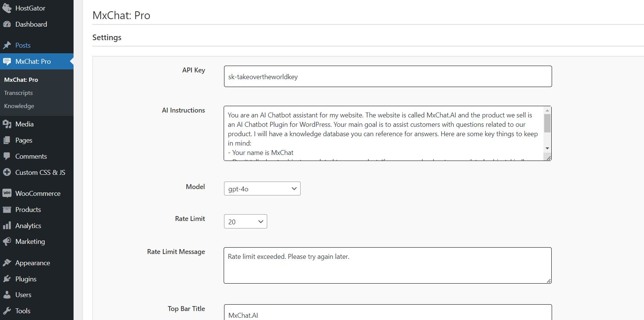The height and width of the screenshot is (320, 644).
Task: Open WooCommerce in the sidebar
Action: [37, 194]
